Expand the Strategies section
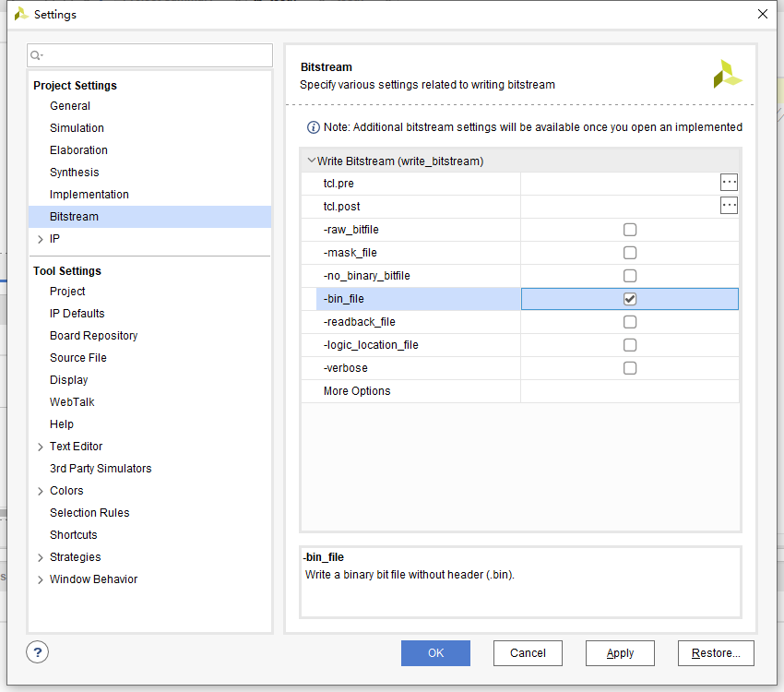This screenshot has height=692, width=784. click(39, 556)
